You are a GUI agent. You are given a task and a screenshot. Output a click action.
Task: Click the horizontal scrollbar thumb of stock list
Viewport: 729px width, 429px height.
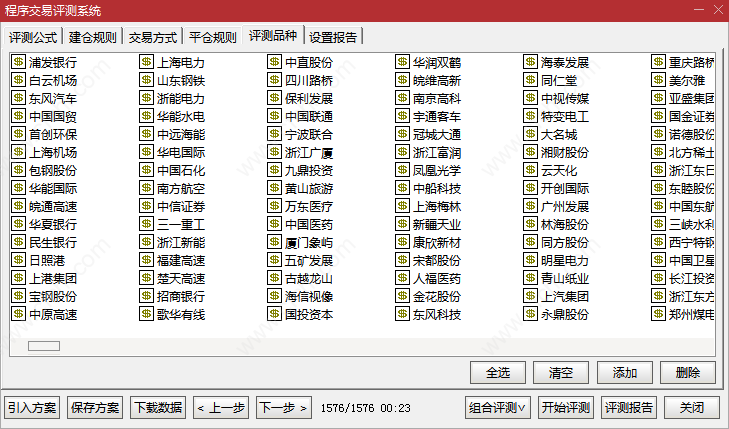click(44, 346)
